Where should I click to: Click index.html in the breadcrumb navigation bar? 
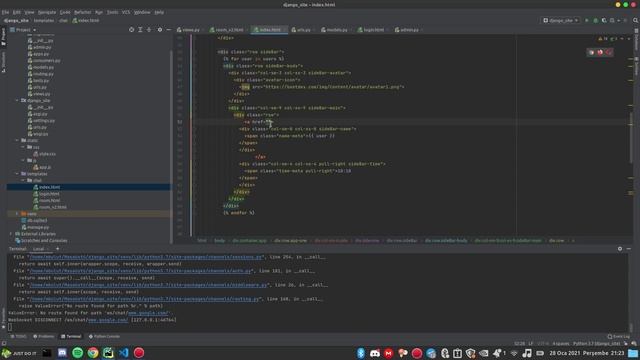tap(86, 20)
